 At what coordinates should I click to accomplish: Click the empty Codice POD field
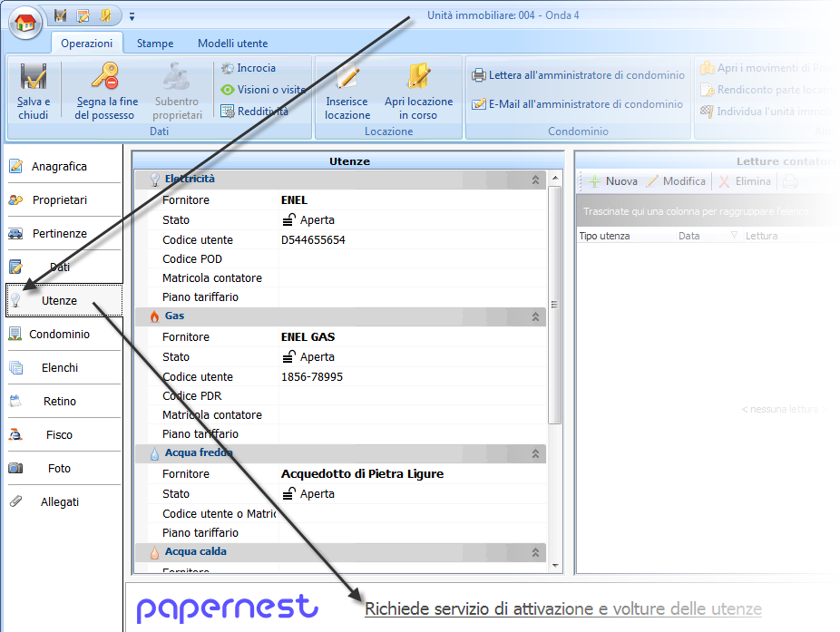tap(412, 259)
